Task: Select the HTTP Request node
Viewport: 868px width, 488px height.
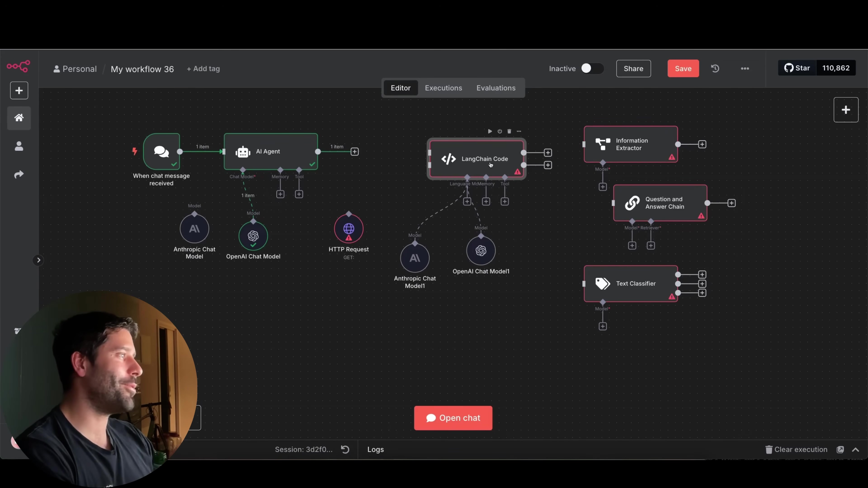Action: (348, 229)
